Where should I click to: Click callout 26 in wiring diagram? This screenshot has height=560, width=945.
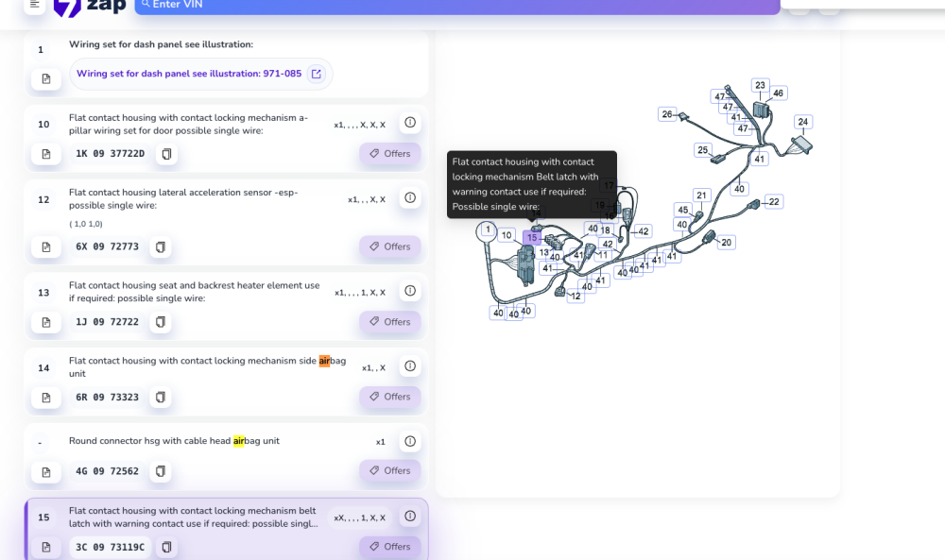(667, 114)
